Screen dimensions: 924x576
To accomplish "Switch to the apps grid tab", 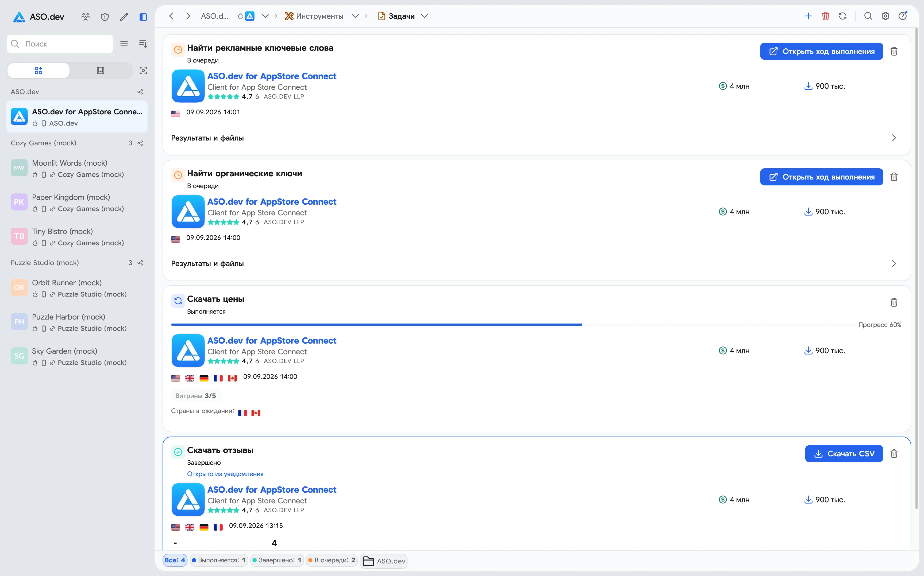I will [38, 71].
